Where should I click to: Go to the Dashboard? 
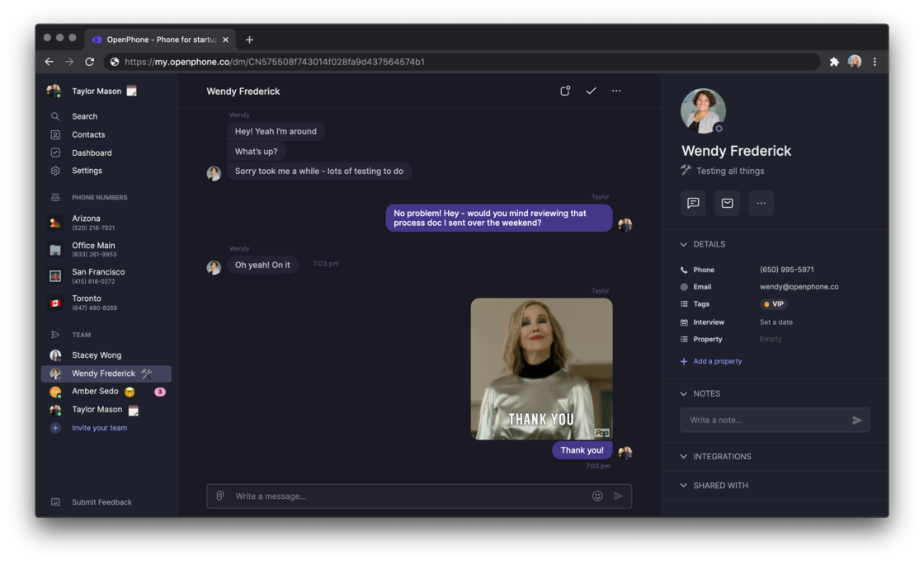click(x=92, y=153)
